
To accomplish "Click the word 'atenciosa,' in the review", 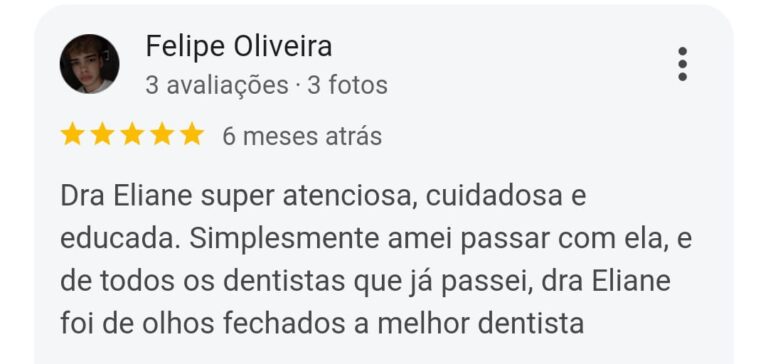I will coord(351,197).
